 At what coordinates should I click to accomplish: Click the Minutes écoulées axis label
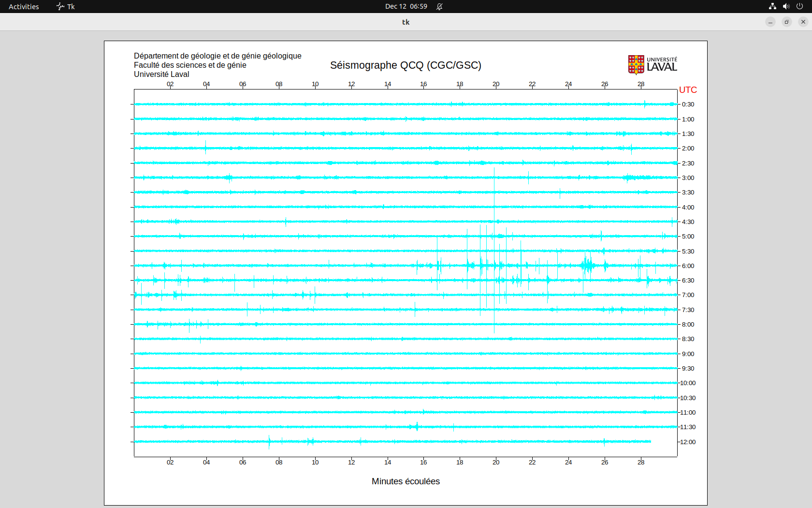(x=406, y=481)
